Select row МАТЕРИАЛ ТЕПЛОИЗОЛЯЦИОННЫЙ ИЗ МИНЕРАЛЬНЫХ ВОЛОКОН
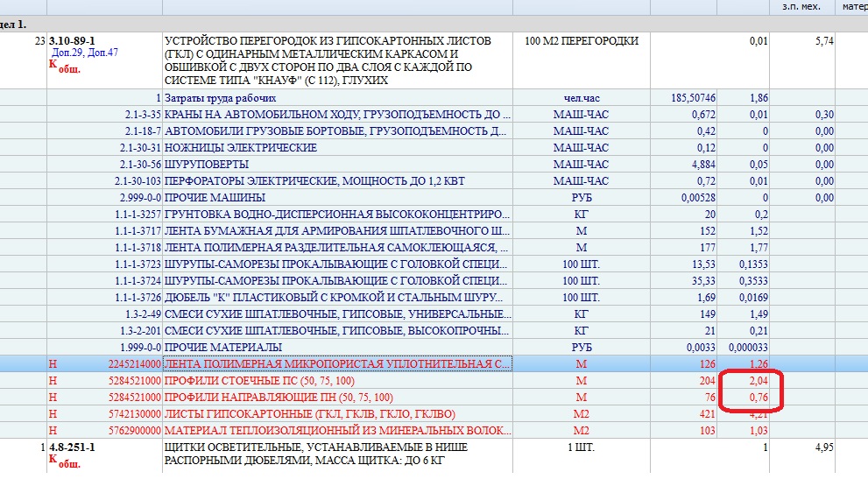 pyautogui.click(x=434, y=430)
